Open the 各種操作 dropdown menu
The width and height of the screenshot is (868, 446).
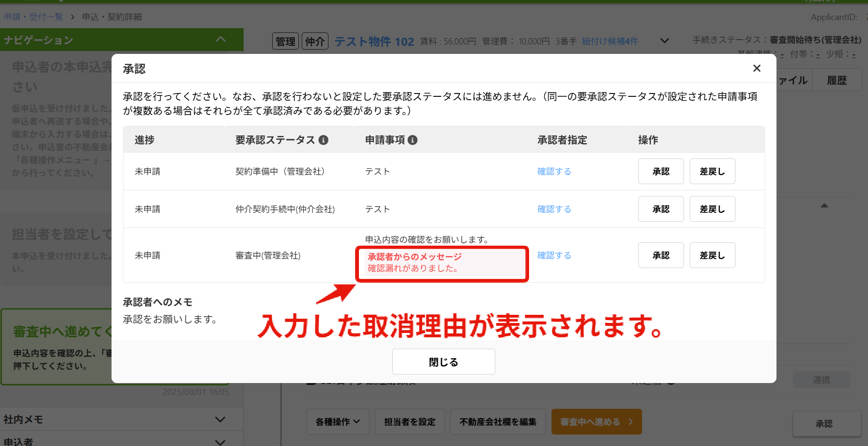coord(337,422)
